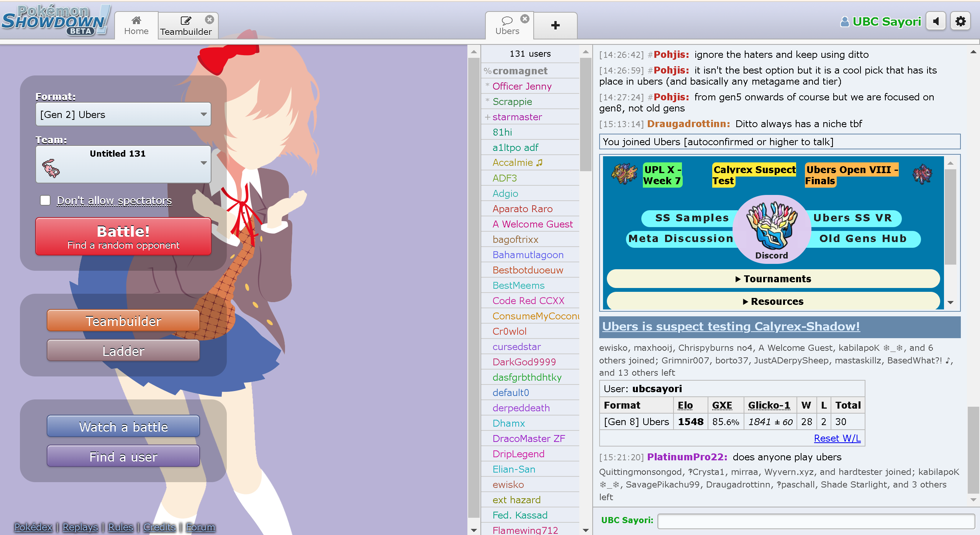The image size is (980, 535).
Task: Open the Ubers is suspect testing Calyrex-Shadow link
Action: [731, 326]
